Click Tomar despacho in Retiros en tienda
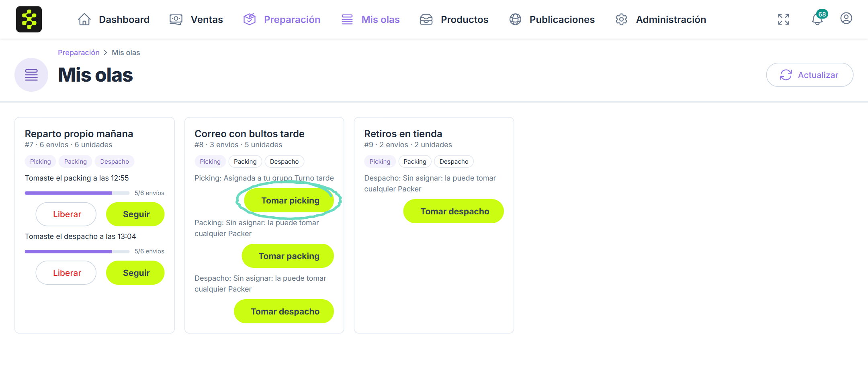Viewport: 868px width, 374px height. tap(453, 211)
